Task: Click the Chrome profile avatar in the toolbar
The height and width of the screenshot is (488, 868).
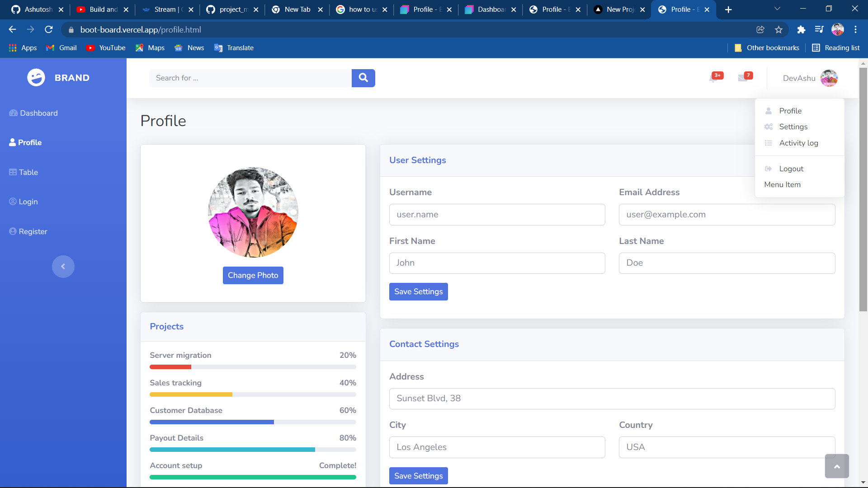Action: pyautogui.click(x=838, y=30)
